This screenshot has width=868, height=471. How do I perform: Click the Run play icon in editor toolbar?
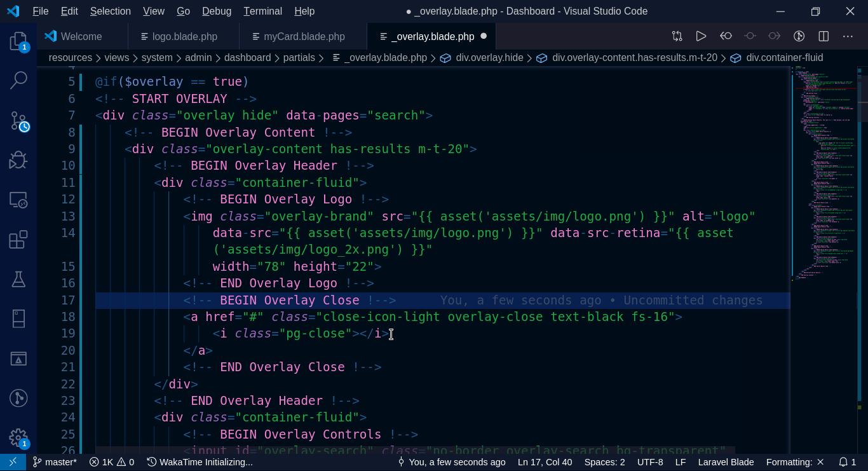click(x=701, y=36)
